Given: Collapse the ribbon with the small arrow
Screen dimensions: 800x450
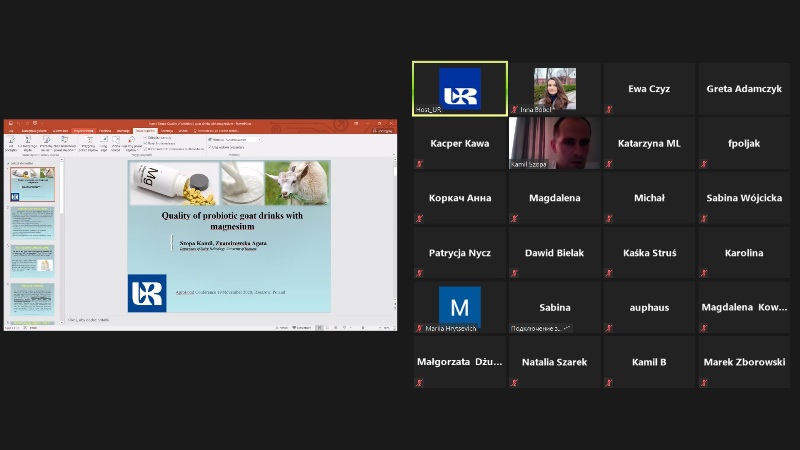Looking at the screenshot, I should pyautogui.click(x=394, y=155).
